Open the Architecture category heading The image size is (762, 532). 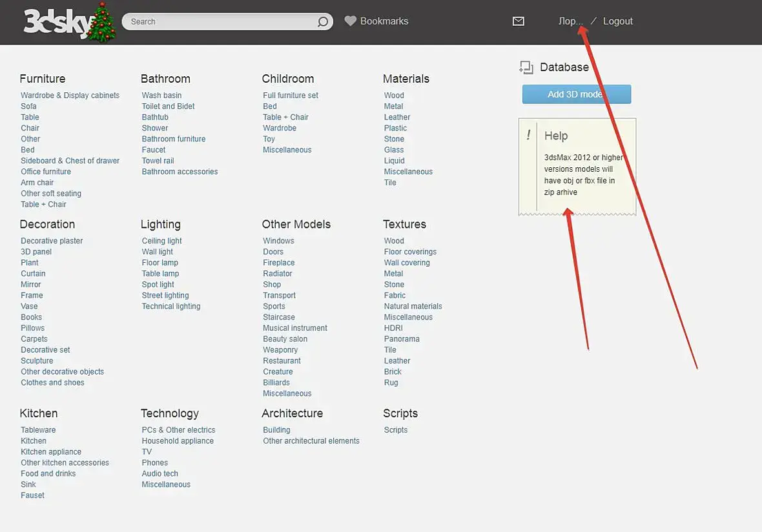292,413
